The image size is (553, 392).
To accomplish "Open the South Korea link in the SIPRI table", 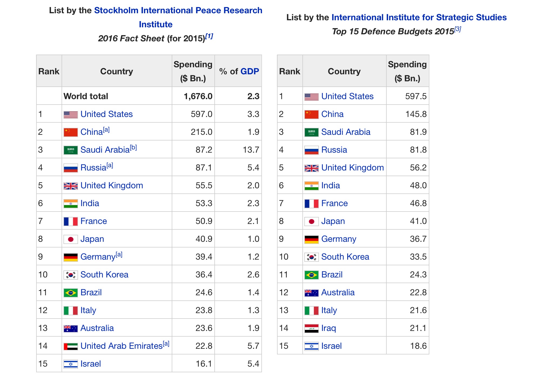I will tap(104, 275).
